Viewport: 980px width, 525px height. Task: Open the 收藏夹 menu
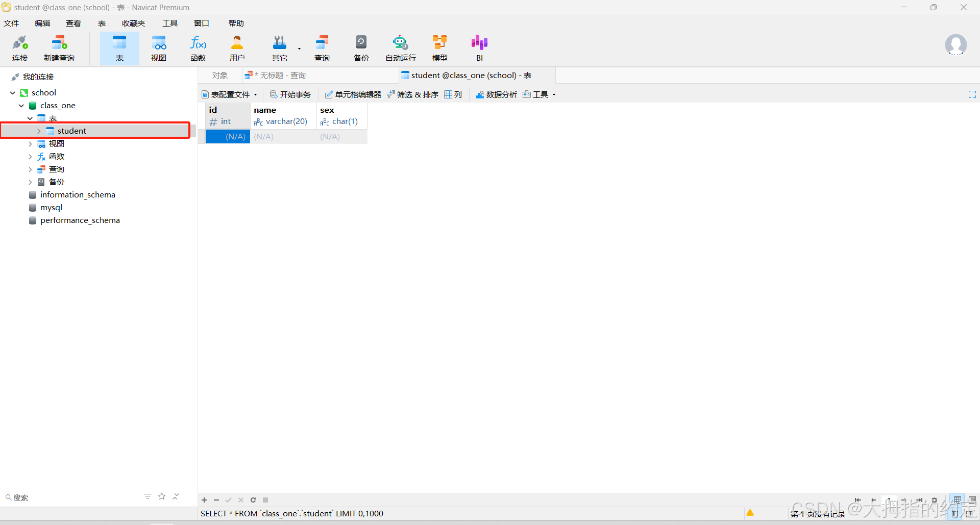[x=133, y=23]
